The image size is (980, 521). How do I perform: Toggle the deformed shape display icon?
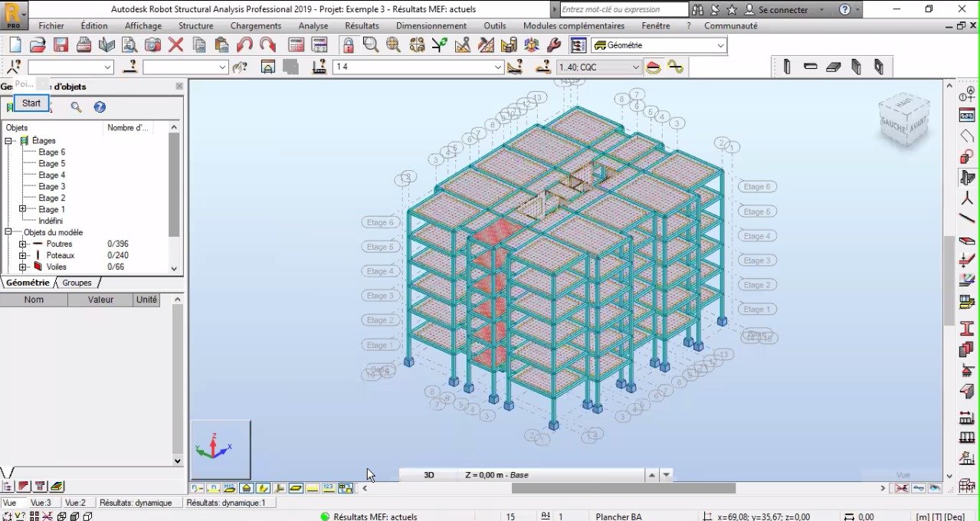pos(653,67)
